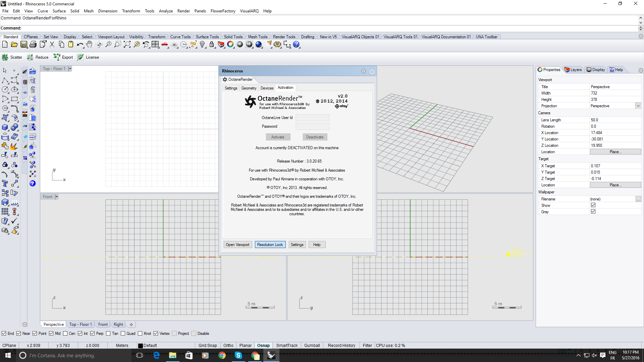Click the Open file folder icon
The width and height of the screenshot is (644, 362).
14,45
